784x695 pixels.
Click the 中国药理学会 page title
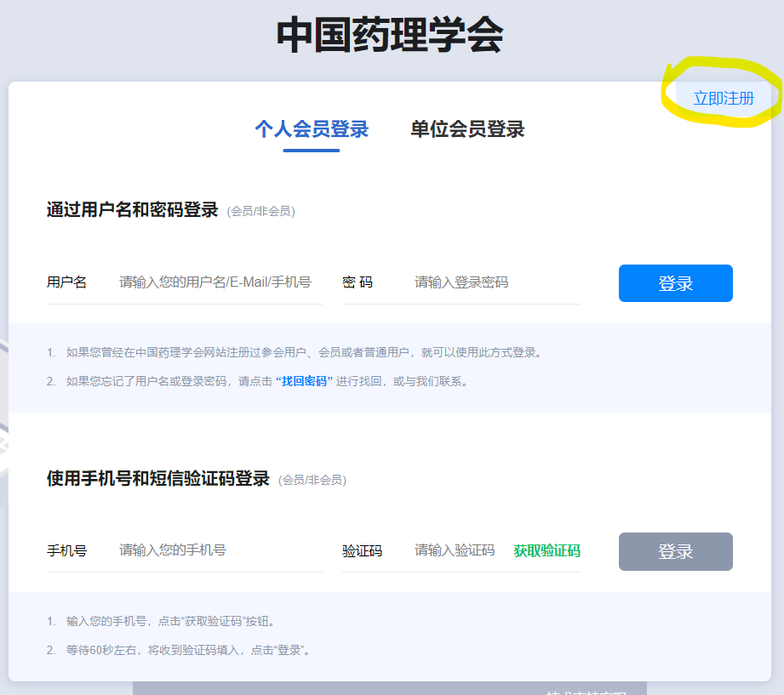coord(390,35)
